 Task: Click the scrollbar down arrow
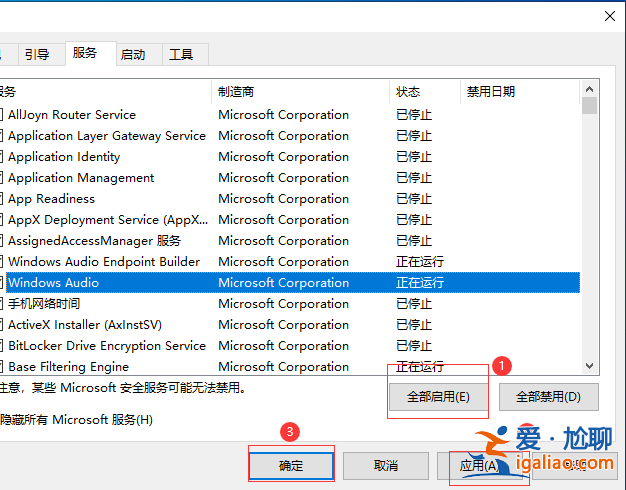[x=589, y=365]
